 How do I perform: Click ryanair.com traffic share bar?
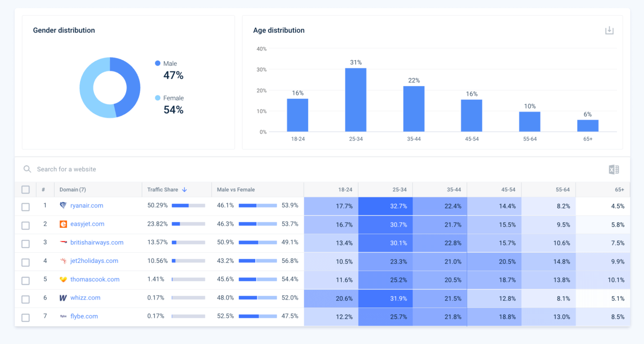click(188, 205)
